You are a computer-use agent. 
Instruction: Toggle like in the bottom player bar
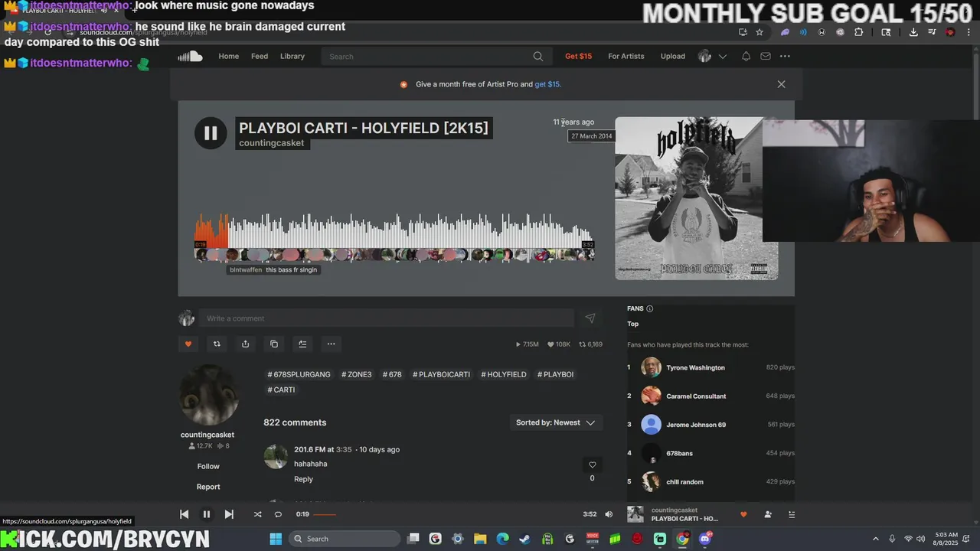[743, 514]
